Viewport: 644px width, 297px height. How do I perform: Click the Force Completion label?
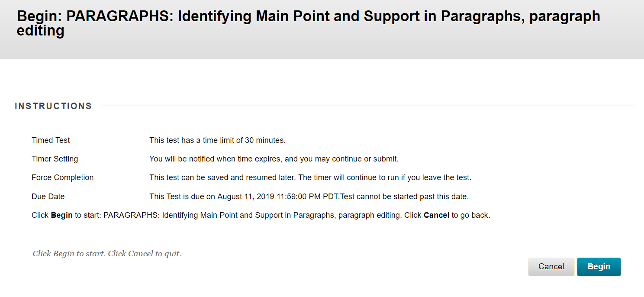pyautogui.click(x=62, y=178)
